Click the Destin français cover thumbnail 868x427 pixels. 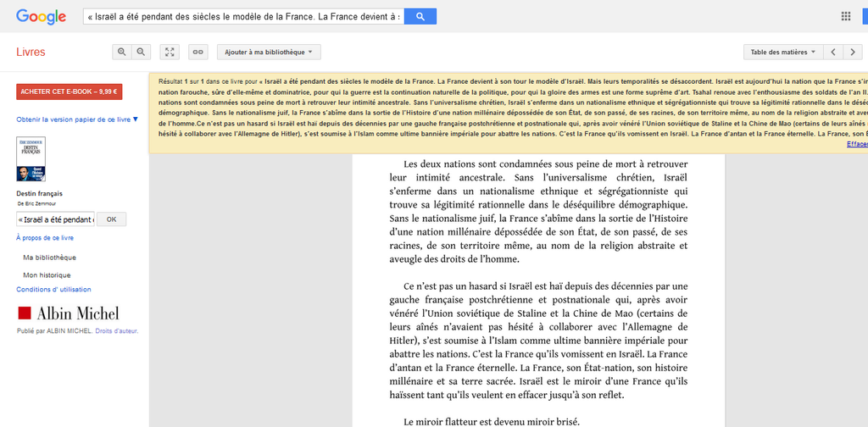(x=31, y=159)
